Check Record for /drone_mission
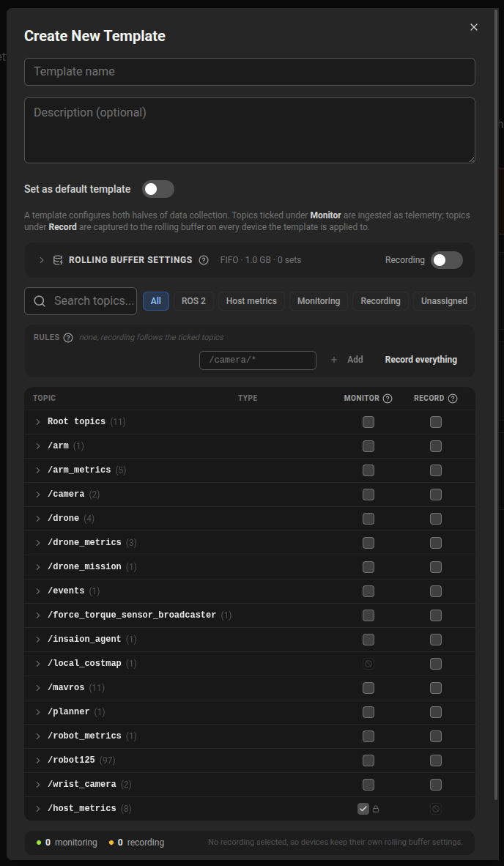 (436, 566)
